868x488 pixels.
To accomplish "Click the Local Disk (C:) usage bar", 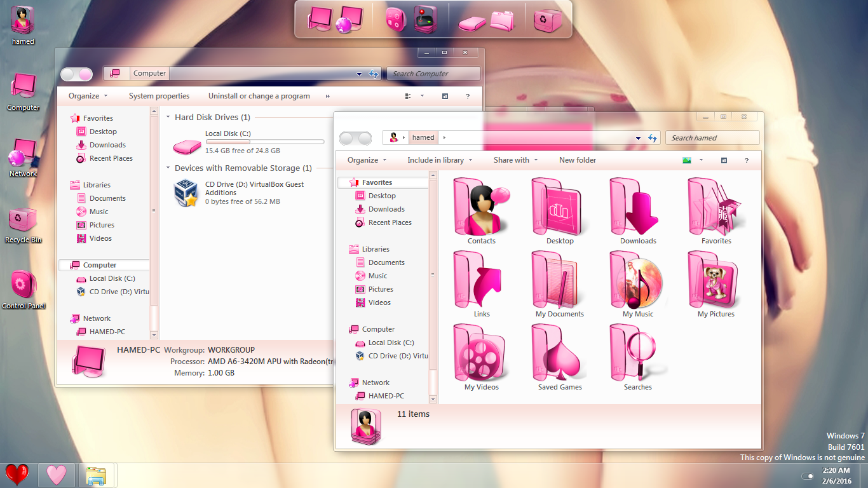I will coord(264,142).
